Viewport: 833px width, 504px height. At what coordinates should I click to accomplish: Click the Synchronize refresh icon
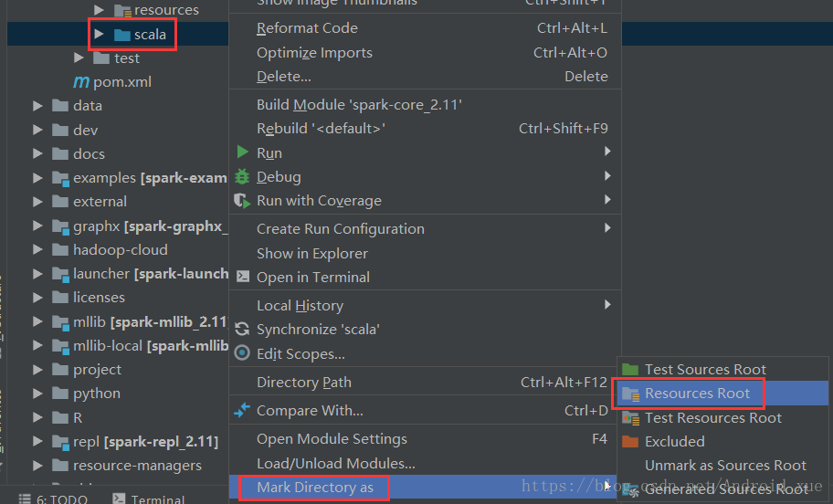[242, 330]
